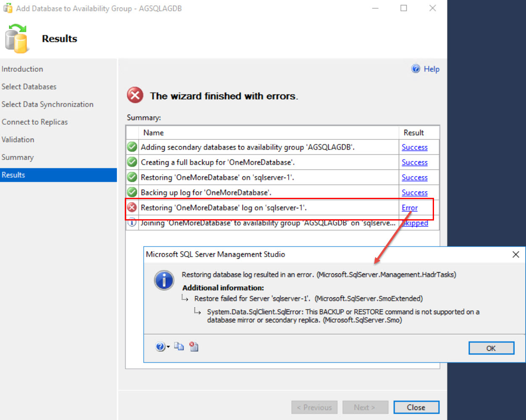526x420 pixels.
Task: Select the Select Databases wizard page
Action: tap(29, 87)
